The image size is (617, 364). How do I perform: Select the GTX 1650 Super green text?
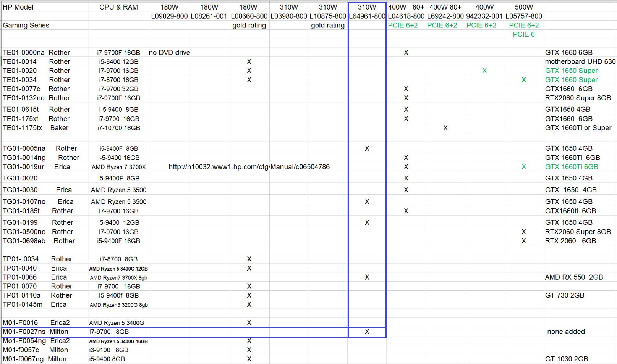click(x=571, y=71)
